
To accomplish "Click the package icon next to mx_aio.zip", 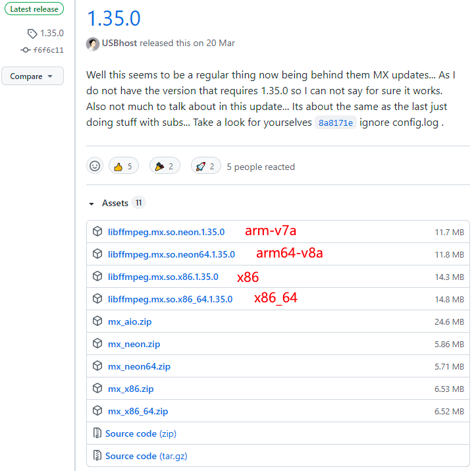I will [97, 321].
